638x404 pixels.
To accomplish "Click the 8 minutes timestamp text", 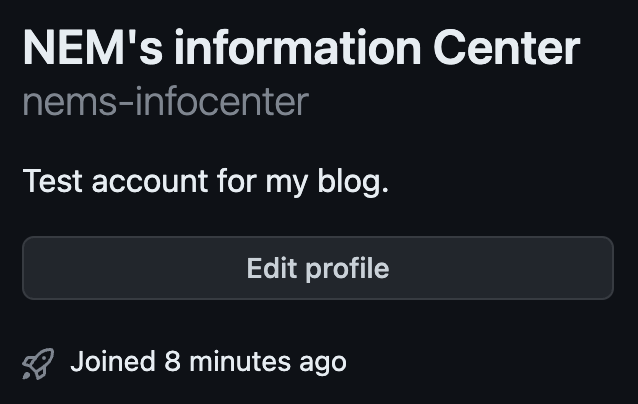I will (x=227, y=362).
